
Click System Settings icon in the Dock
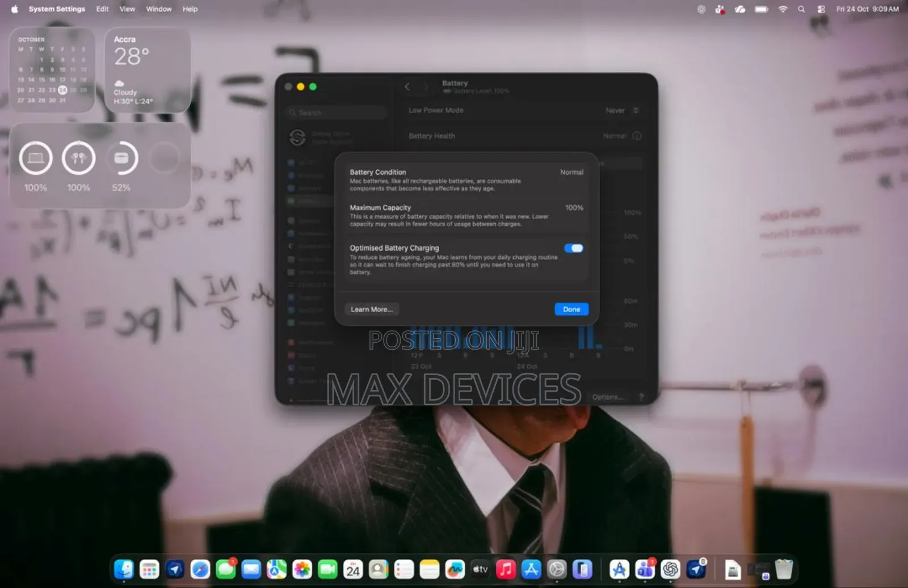click(x=557, y=569)
